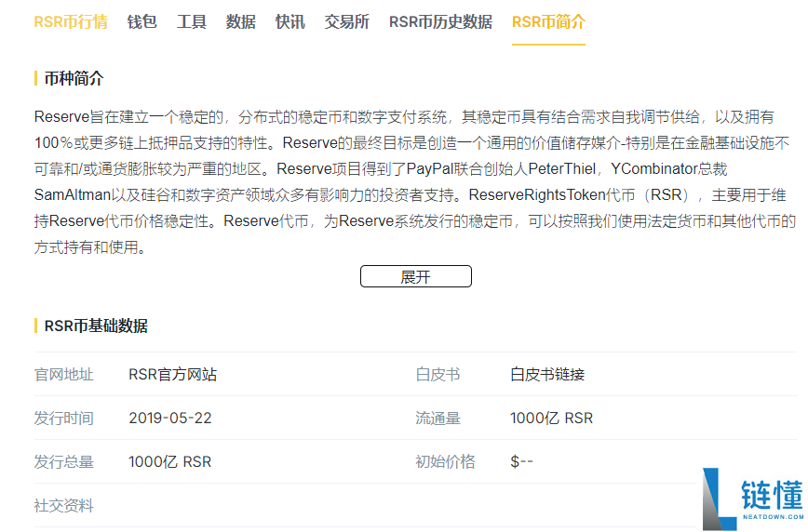The height and width of the screenshot is (532, 808).
Task: Go to the 快讯 tab
Action: 290,22
